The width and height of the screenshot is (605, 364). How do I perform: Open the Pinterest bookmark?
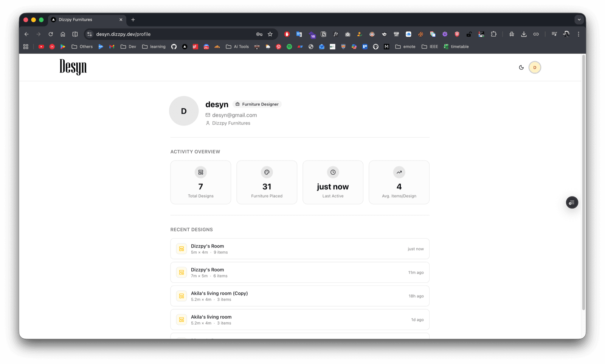coord(279,46)
